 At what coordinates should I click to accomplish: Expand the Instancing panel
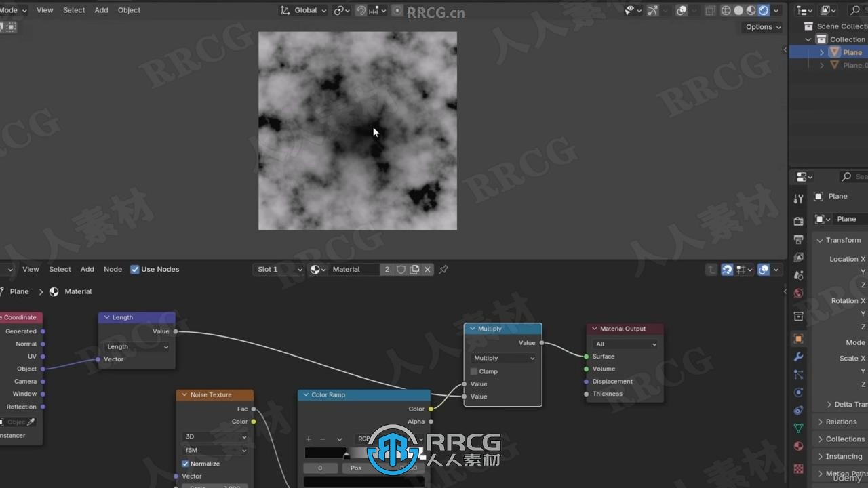(x=840, y=457)
